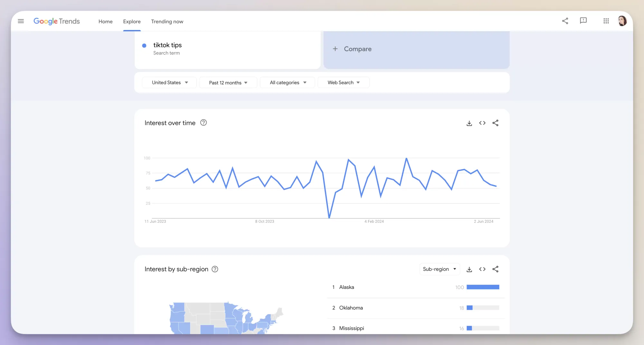The width and height of the screenshot is (644, 345).
Task: Open the Web Search type dropdown
Action: click(x=343, y=83)
